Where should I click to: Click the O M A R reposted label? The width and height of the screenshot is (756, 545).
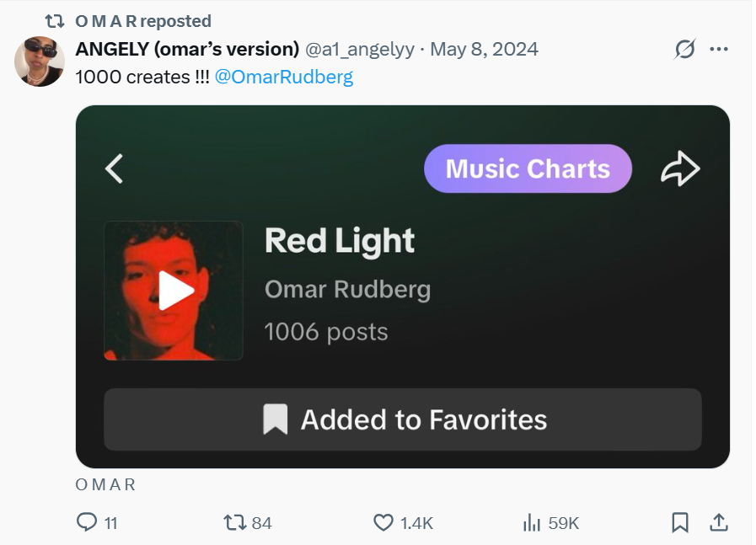(143, 21)
